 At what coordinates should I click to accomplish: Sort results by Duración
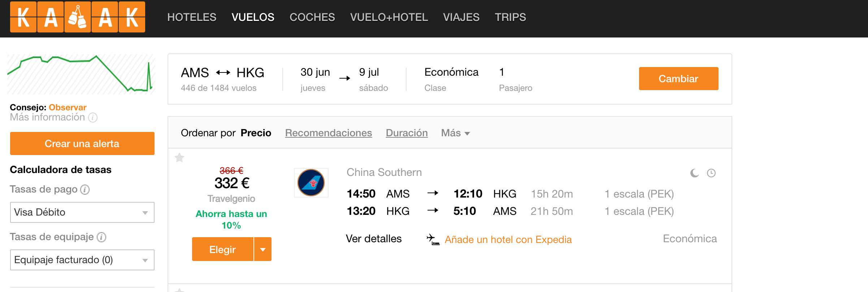pos(407,133)
